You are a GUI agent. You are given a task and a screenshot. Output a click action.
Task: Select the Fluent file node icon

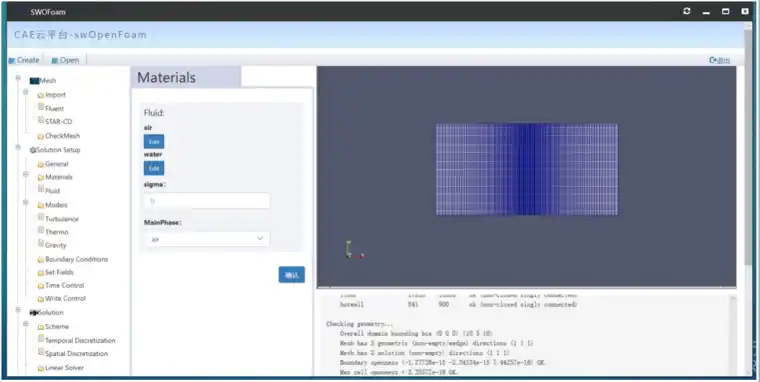(41, 107)
